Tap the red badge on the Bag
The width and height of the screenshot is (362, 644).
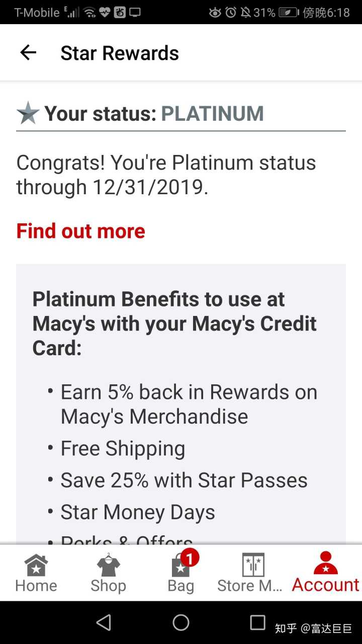pyautogui.click(x=190, y=557)
